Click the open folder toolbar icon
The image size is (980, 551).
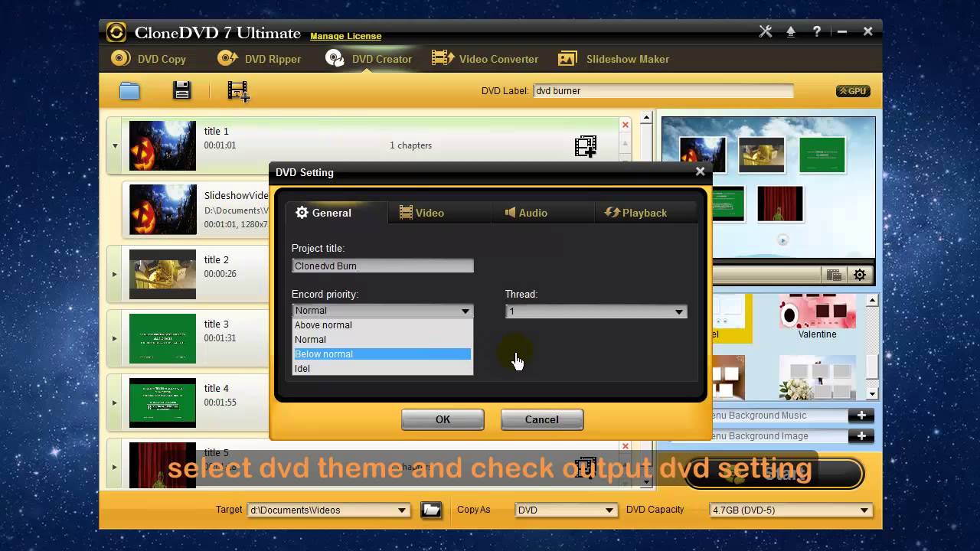tap(129, 91)
